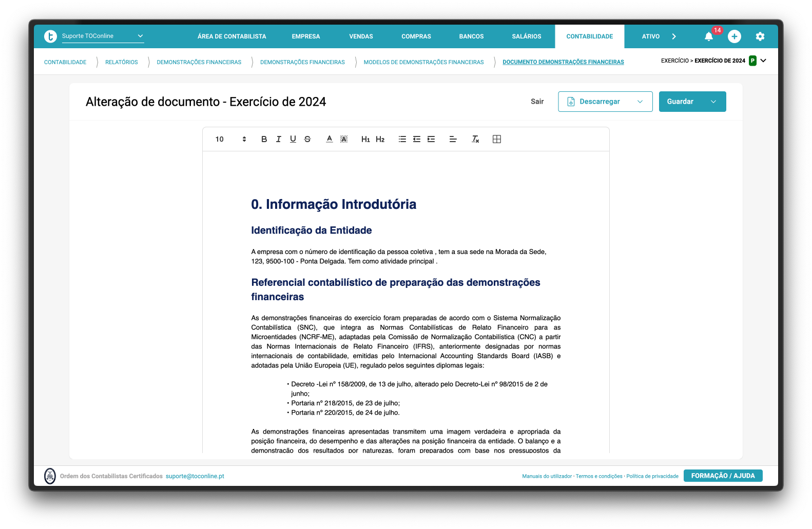Open the Área de Contabilista menu
Viewport: 812px width, 529px height.
tap(232, 36)
